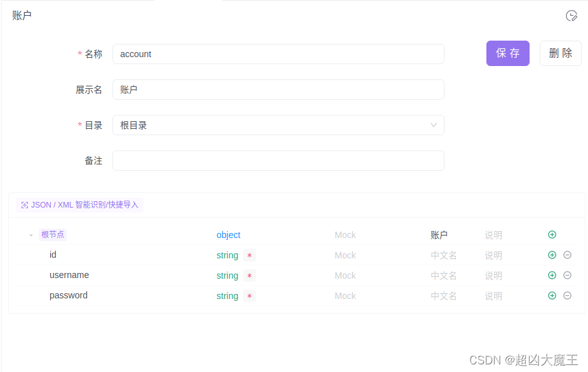The height and width of the screenshot is (372, 588).
Task: Click the 保存 save button
Action: pos(508,53)
